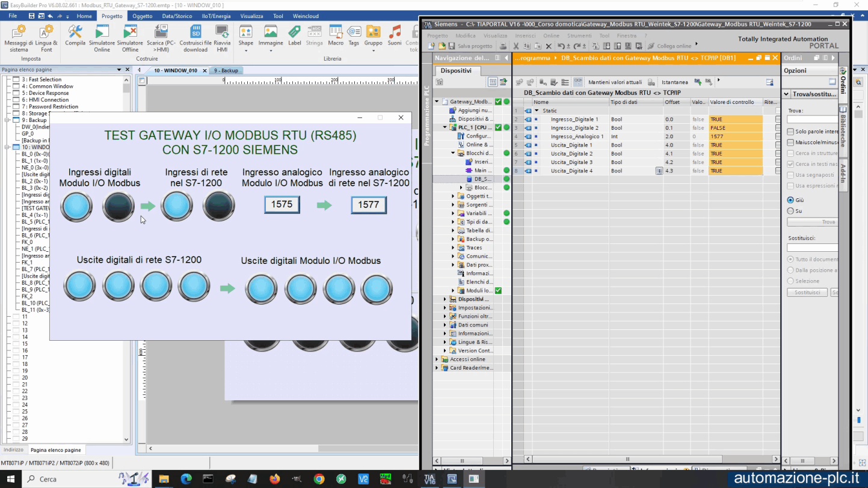The height and width of the screenshot is (488, 868).
Task: Enable Solo parole intere checkbox
Action: [790, 132]
